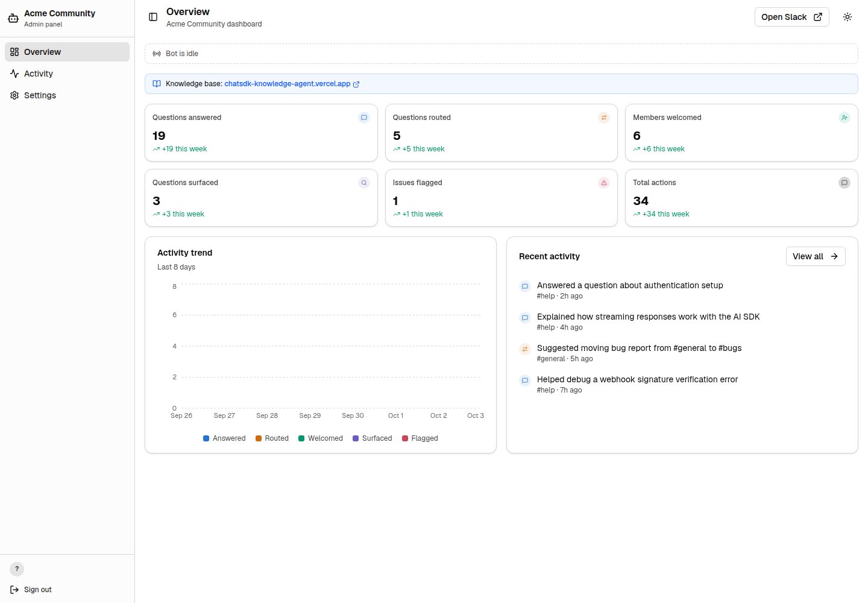Toggle the Flagged legend red swatch
Screen dimensions: 868x603
(405, 438)
